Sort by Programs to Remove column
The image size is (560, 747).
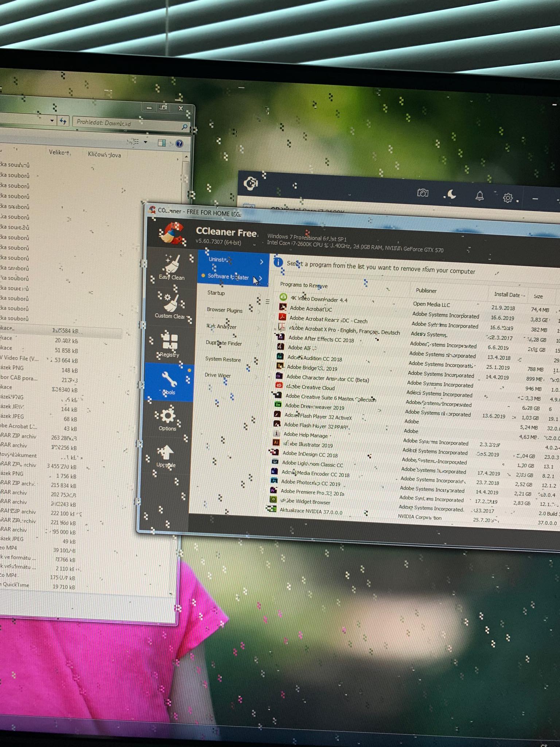pos(304,285)
